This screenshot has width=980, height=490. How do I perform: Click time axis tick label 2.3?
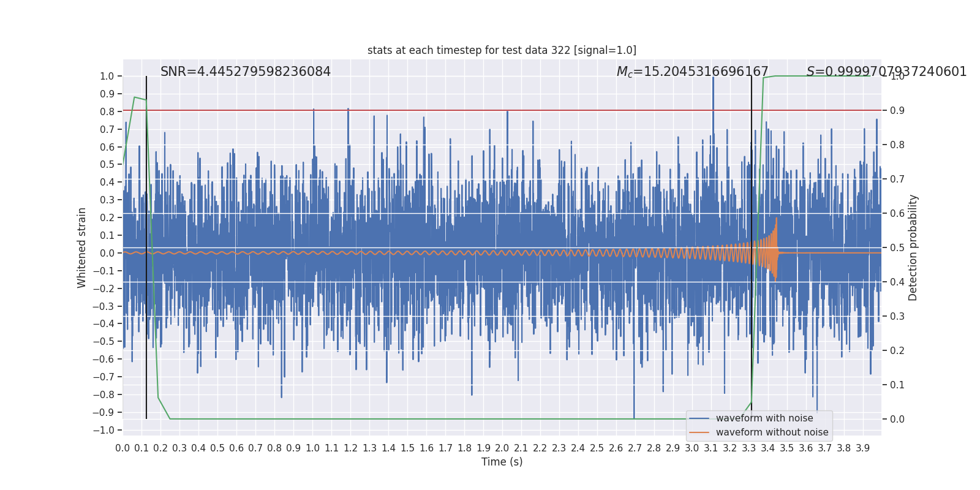tap(559, 448)
